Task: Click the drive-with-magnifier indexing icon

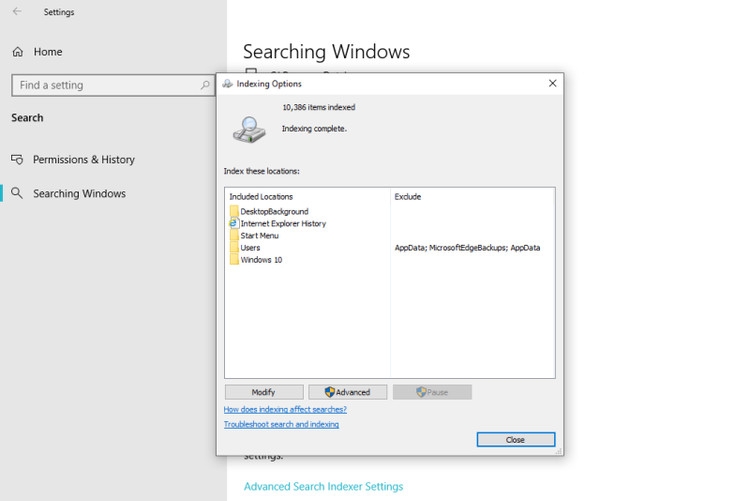Action: [249, 129]
